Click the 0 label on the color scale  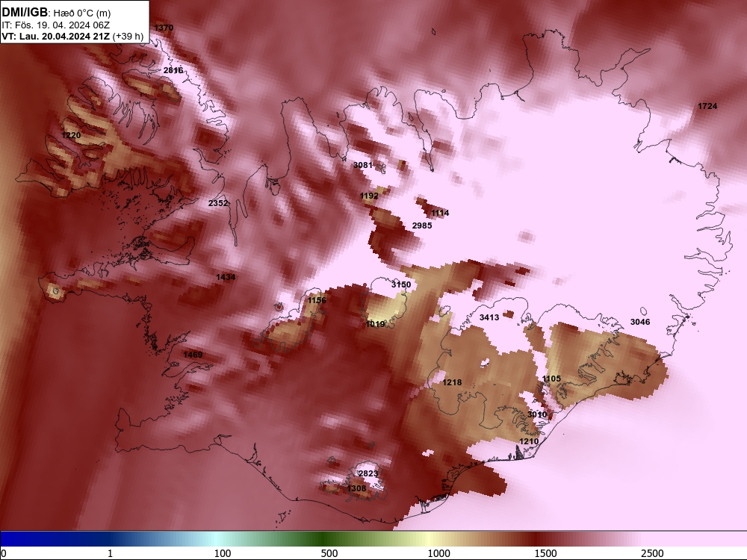click(4, 553)
